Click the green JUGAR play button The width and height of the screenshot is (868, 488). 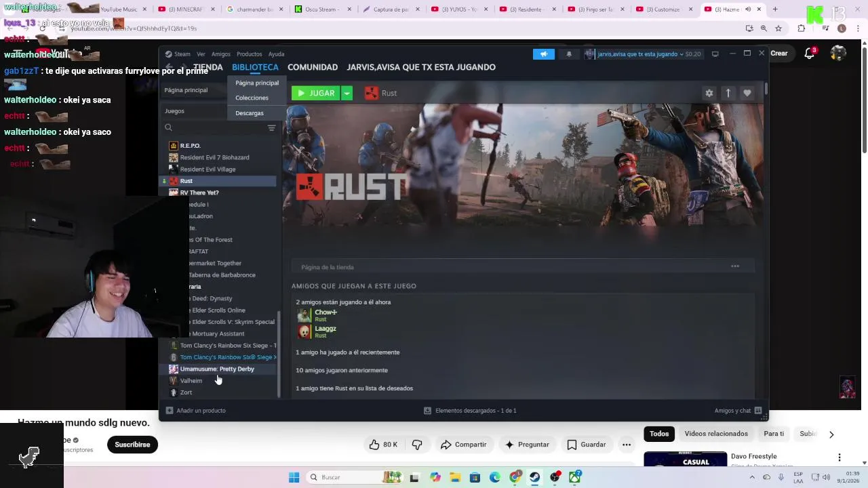coord(316,93)
